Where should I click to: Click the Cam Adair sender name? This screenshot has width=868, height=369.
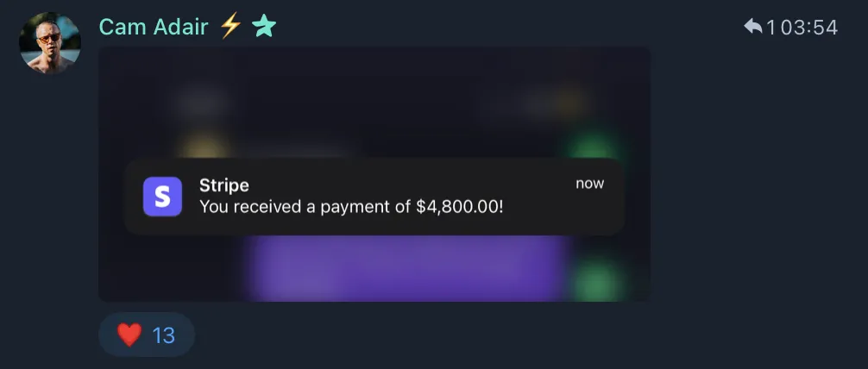pyautogui.click(x=154, y=27)
